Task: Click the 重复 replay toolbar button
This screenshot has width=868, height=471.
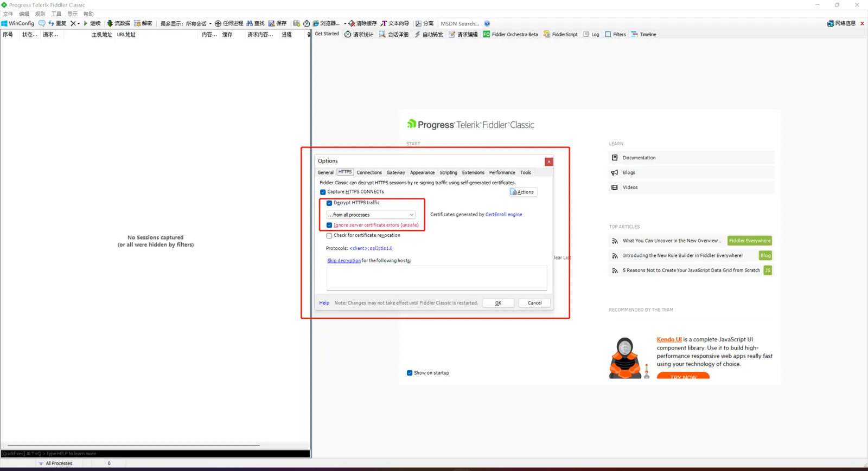Action: click(57, 23)
